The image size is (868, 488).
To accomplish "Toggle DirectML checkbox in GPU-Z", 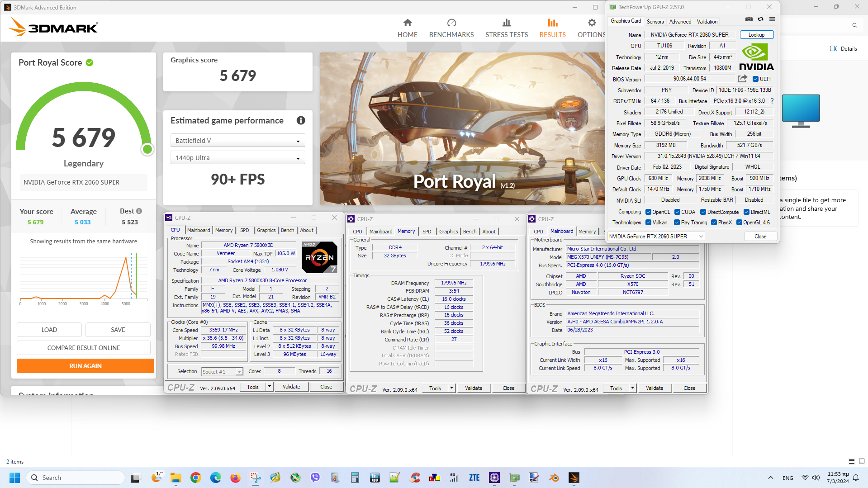I will click(x=746, y=212).
